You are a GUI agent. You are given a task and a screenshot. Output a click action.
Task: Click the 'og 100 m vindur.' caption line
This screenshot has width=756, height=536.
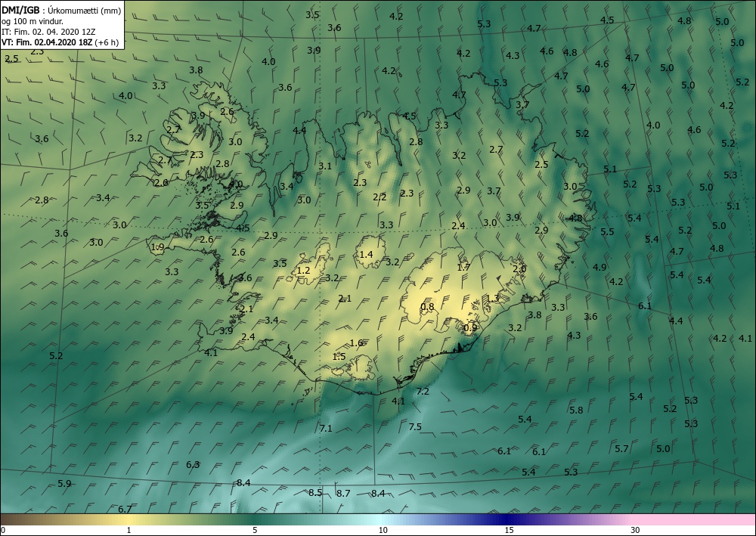pyautogui.click(x=32, y=21)
